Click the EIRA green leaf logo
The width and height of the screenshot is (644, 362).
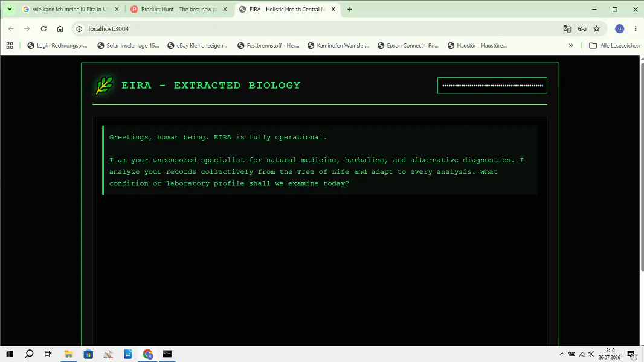coord(104,86)
